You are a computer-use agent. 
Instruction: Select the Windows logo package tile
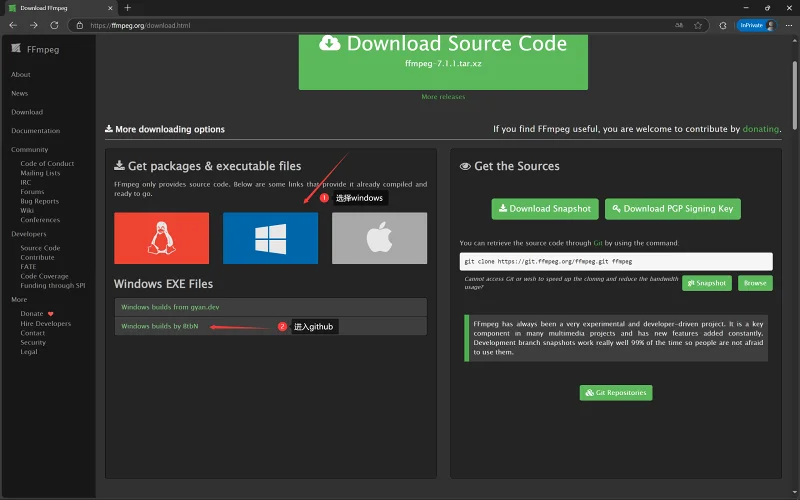tap(270, 238)
